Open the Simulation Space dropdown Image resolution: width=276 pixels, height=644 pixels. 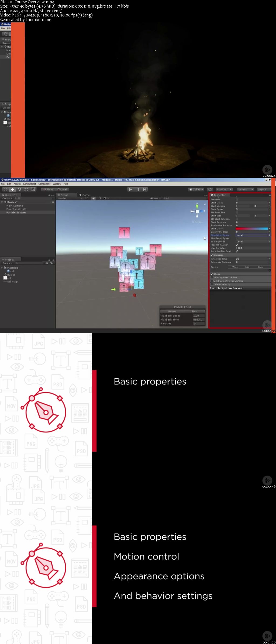tap(253, 235)
